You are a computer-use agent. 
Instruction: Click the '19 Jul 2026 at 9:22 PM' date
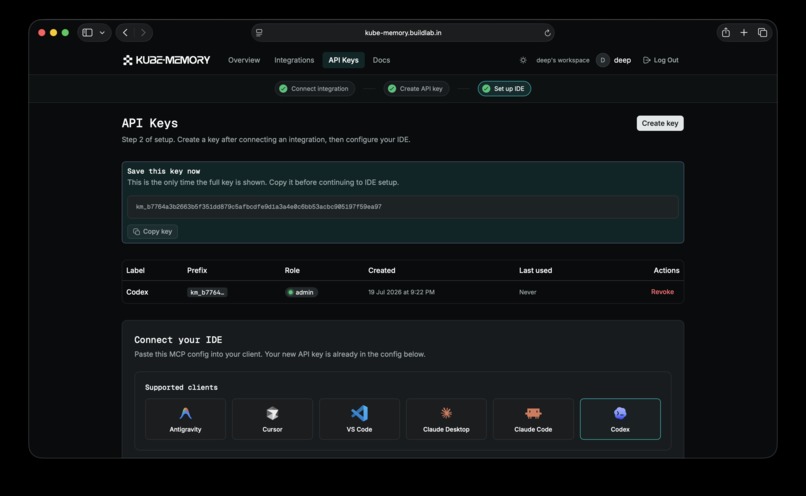[401, 292]
